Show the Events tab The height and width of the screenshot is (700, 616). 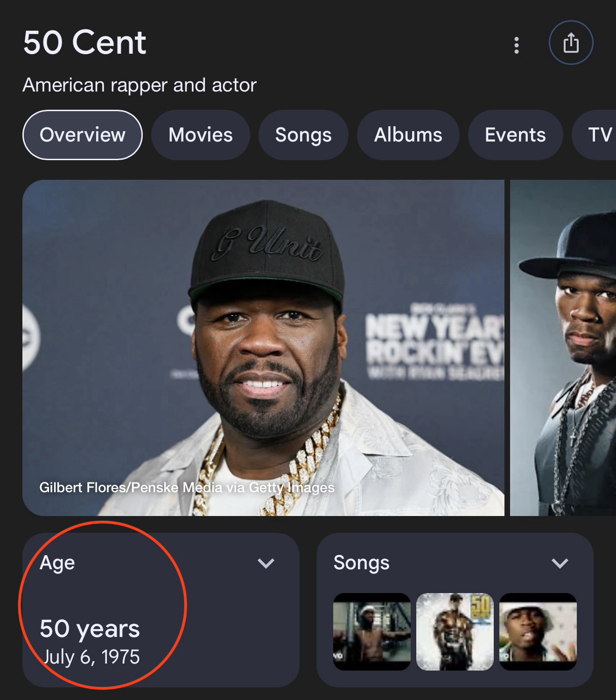coord(515,135)
